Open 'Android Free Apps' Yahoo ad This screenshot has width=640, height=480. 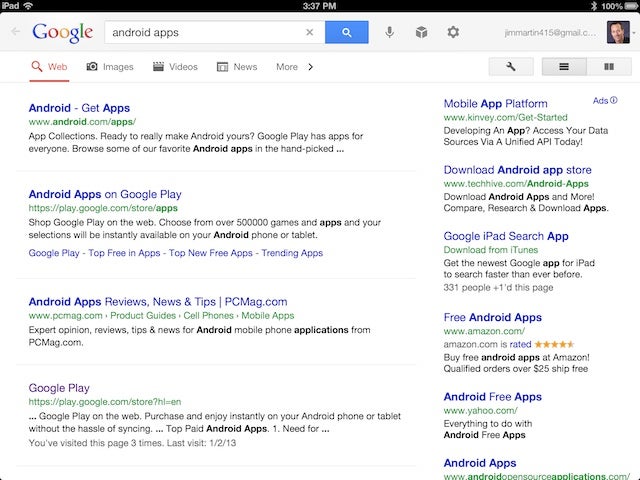point(493,397)
